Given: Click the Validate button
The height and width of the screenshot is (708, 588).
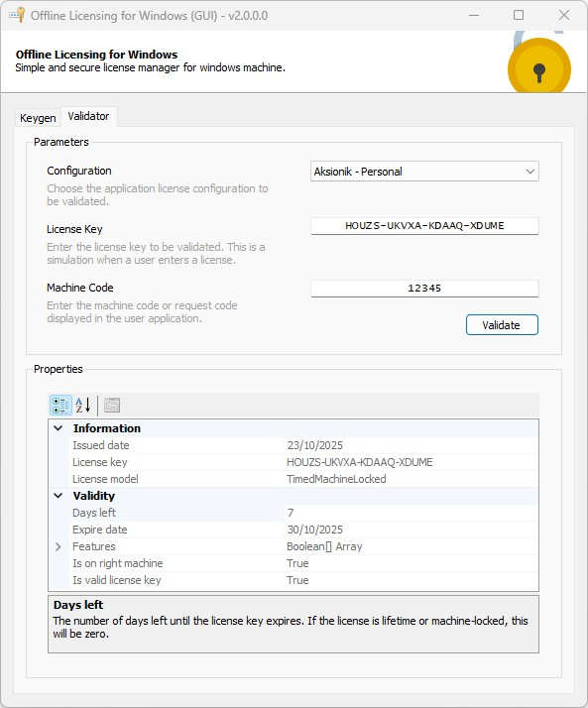Looking at the screenshot, I should tap(502, 325).
